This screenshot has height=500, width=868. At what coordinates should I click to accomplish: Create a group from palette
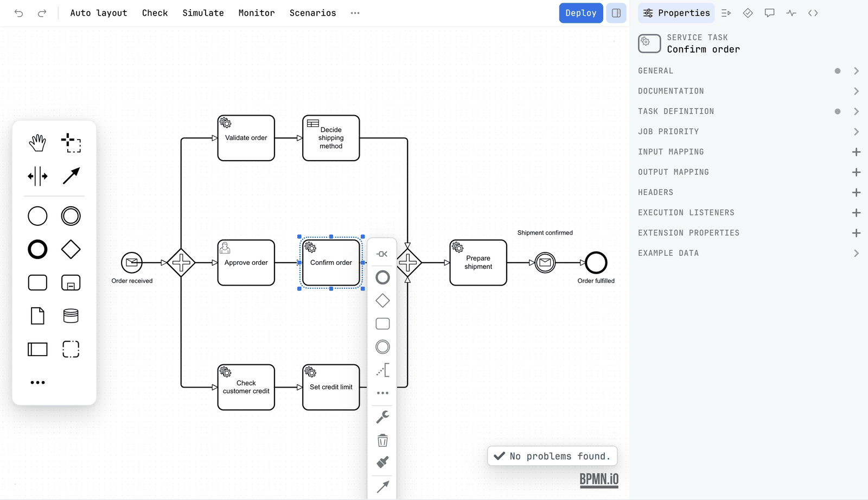[x=71, y=349]
